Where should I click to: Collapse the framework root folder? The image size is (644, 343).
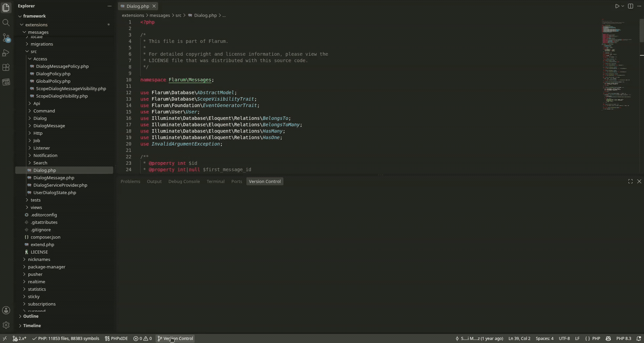click(64, 16)
